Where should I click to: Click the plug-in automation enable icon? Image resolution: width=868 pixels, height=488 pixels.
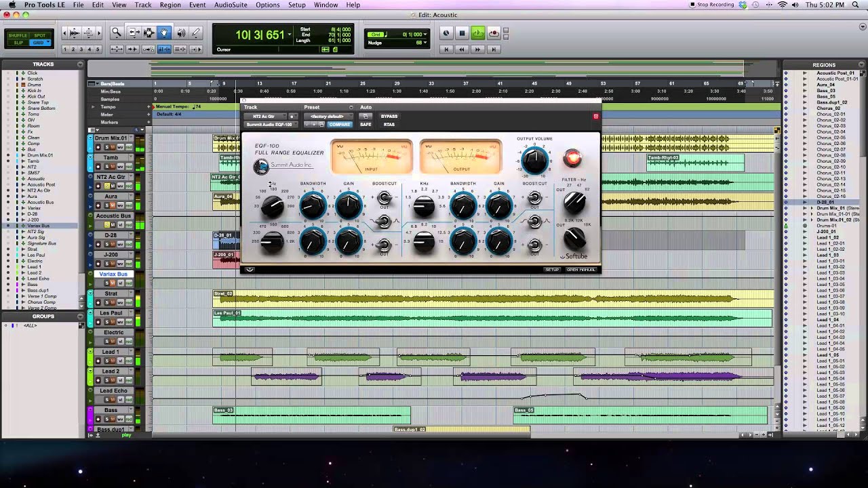pos(366,117)
